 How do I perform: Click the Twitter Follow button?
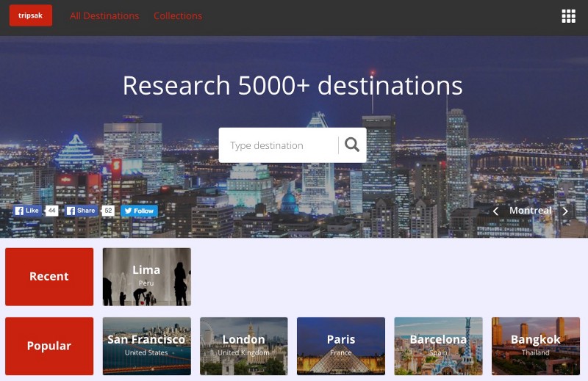pyautogui.click(x=139, y=211)
